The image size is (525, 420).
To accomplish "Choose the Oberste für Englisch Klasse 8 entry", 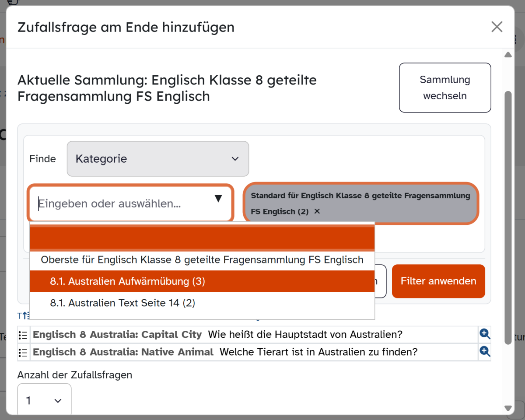I will (x=202, y=260).
